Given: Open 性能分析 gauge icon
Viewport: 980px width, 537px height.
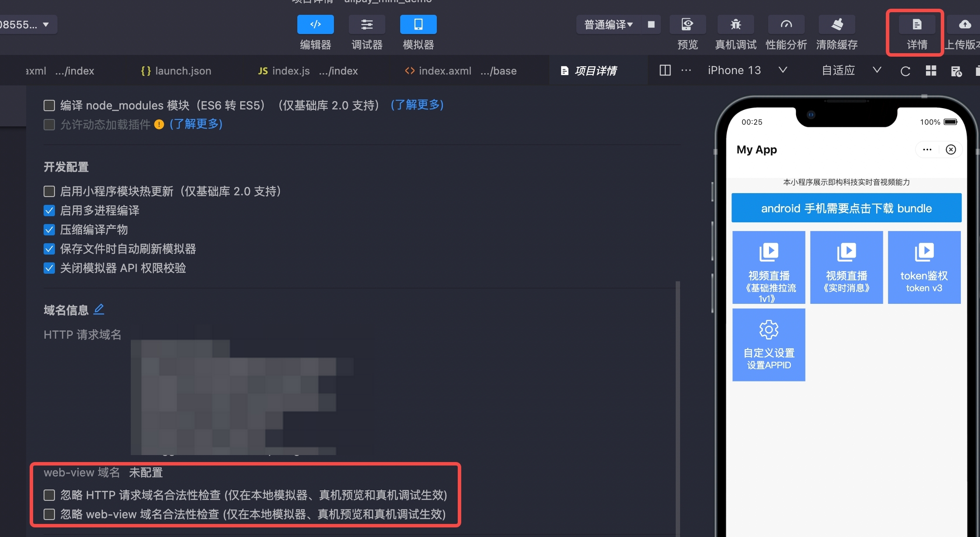Looking at the screenshot, I should 786,24.
